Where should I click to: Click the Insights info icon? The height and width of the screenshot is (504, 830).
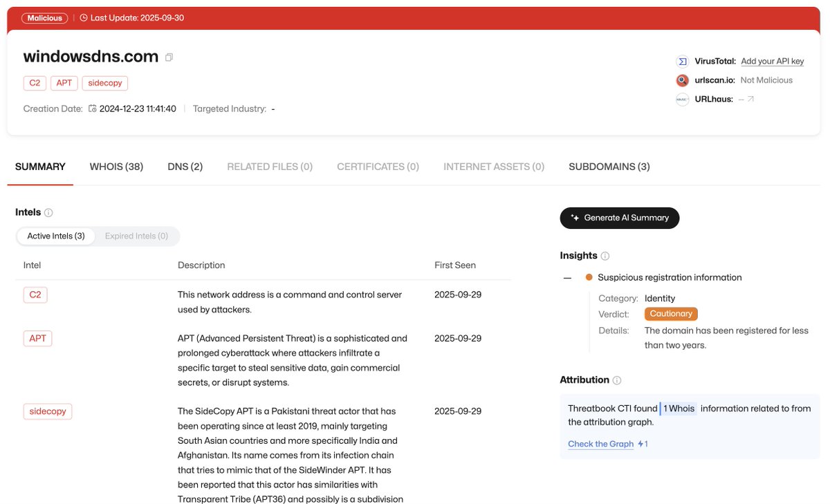[605, 256]
